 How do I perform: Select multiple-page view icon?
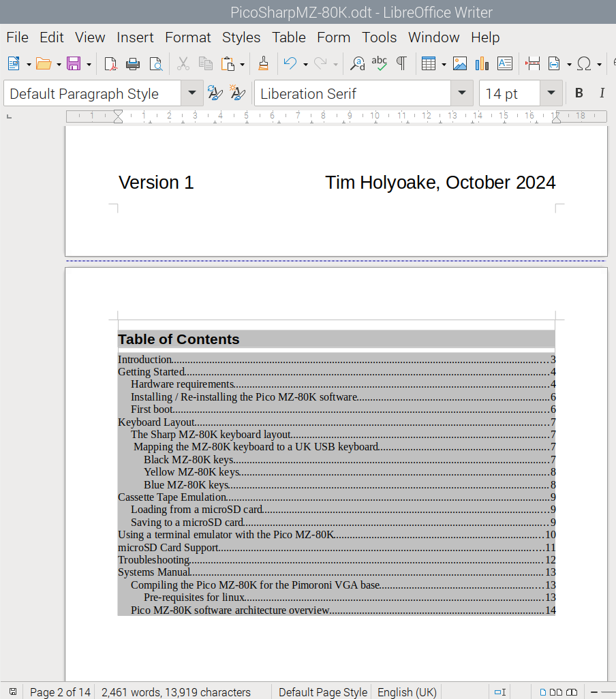pos(555,692)
